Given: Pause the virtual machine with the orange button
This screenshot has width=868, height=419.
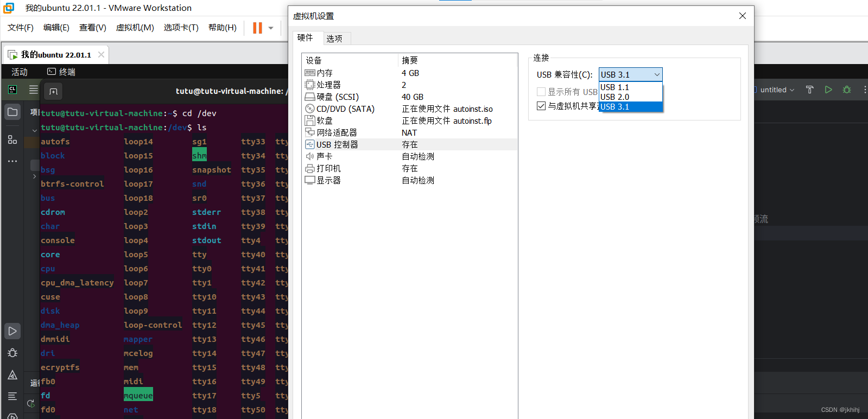Looking at the screenshot, I should tap(257, 28).
